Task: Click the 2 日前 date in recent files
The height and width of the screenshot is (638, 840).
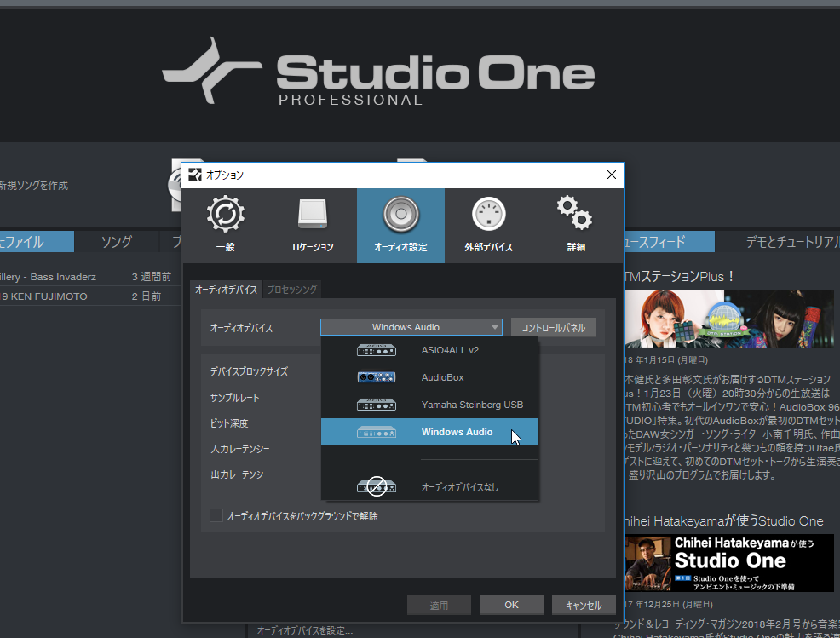Action: [147, 296]
